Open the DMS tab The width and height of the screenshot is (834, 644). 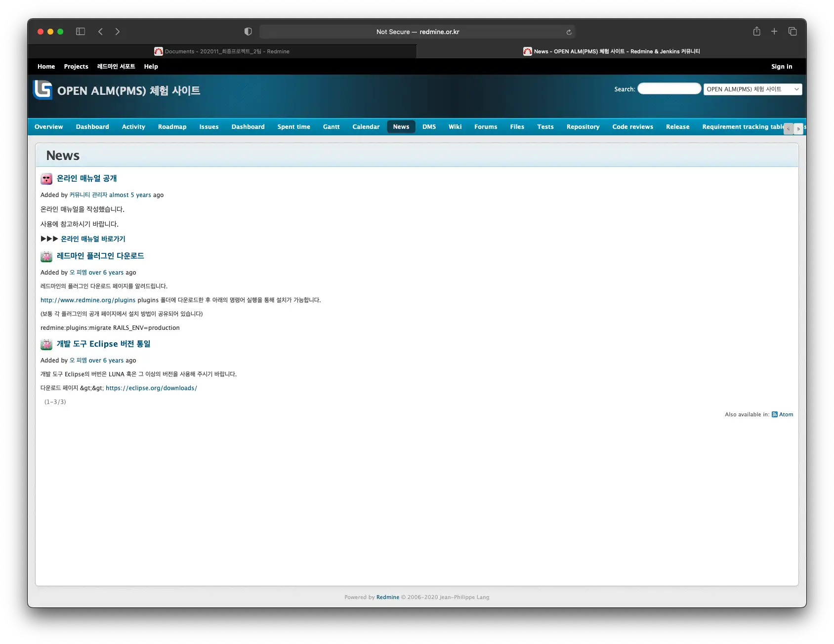429,127
